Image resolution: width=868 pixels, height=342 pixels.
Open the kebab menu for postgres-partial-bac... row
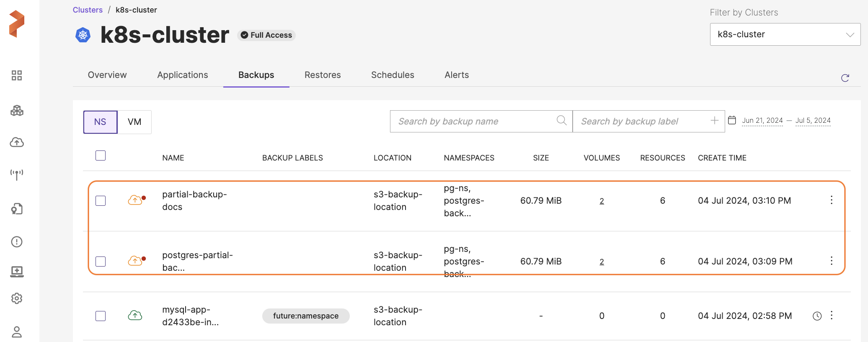click(x=832, y=261)
